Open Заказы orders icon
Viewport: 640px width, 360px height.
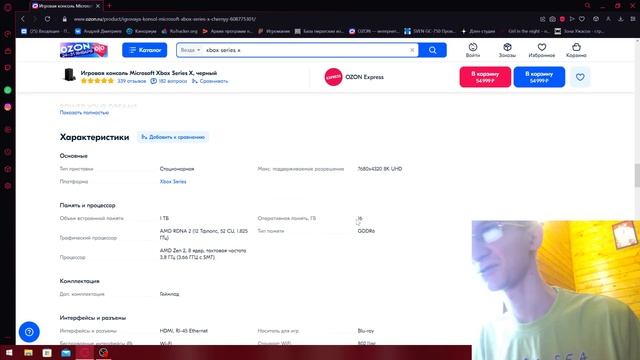click(x=507, y=50)
